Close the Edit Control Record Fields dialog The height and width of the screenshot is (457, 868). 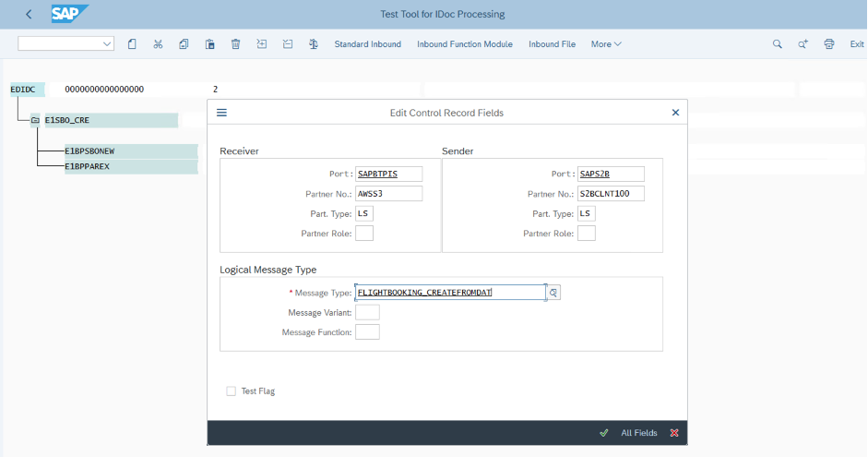tap(675, 113)
